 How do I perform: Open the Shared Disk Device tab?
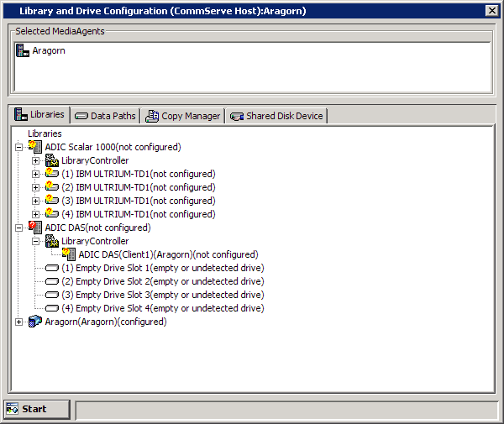276,116
